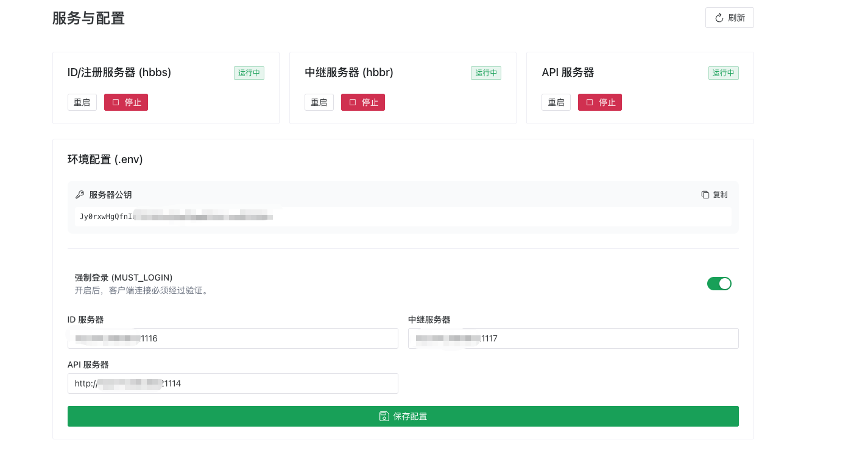Copy the server public key with 复制
The width and height of the screenshot is (868, 454).
(714, 195)
